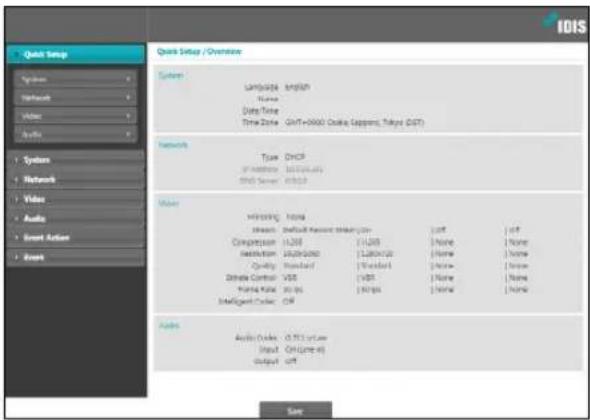The image size is (590, 420).
Task: Click the Intelligent Codec value Off
Action: pos(288,301)
